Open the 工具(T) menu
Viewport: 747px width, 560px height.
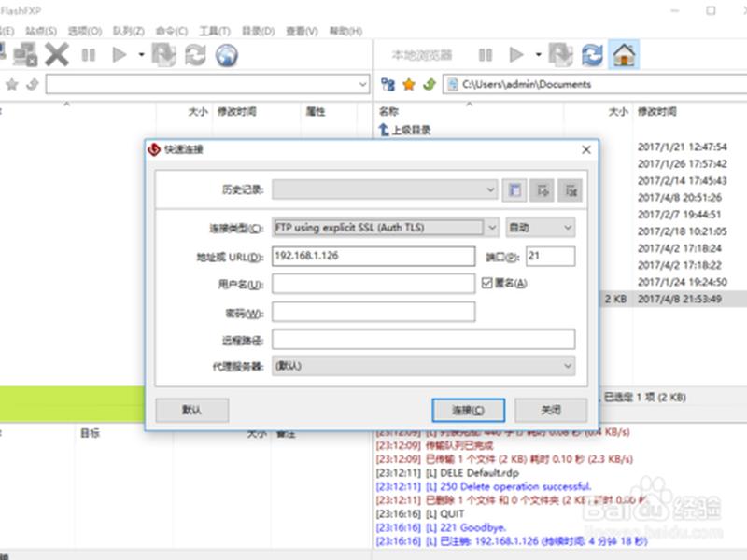pos(215,32)
